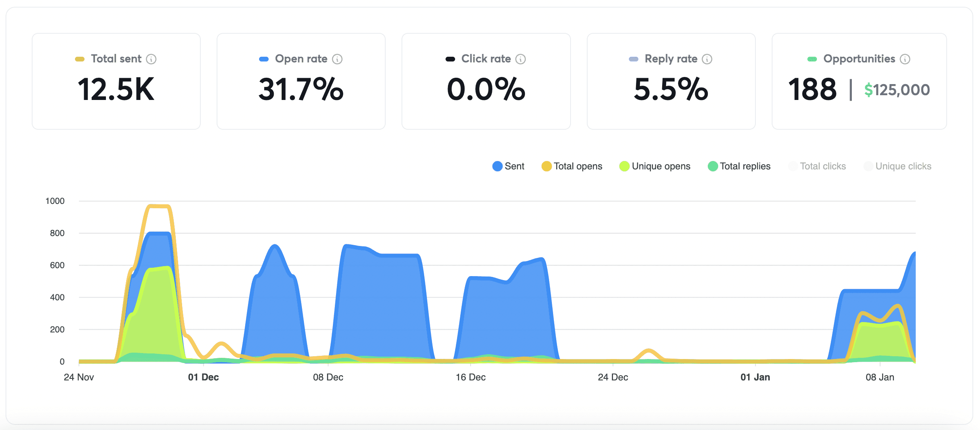Hide the Total opens chart series
The width and height of the screenshot is (980, 430).
click(578, 166)
